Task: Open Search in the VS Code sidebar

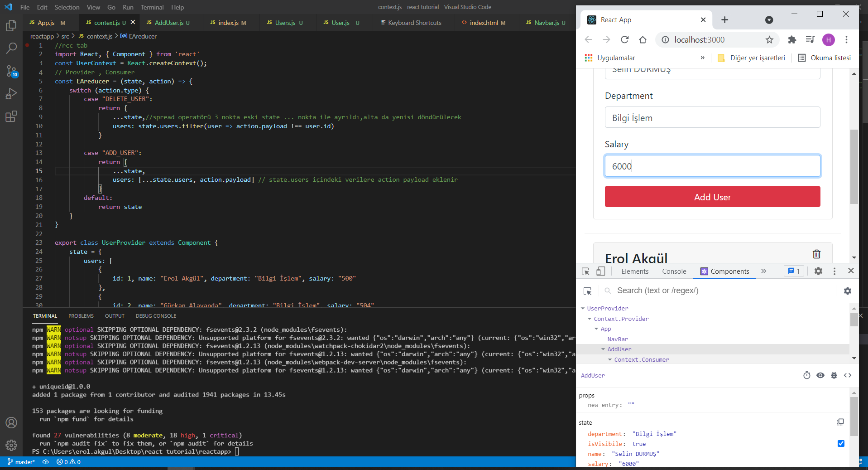Action: [11, 48]
